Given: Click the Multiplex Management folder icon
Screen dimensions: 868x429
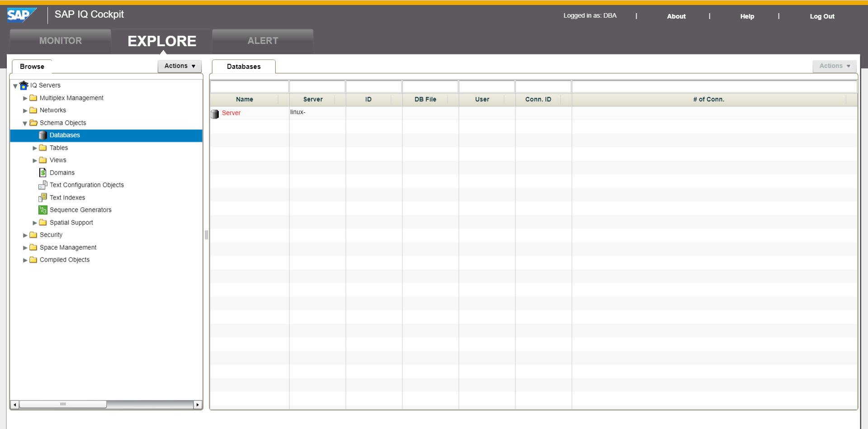Looking at the screenshot, I should 33,98.
